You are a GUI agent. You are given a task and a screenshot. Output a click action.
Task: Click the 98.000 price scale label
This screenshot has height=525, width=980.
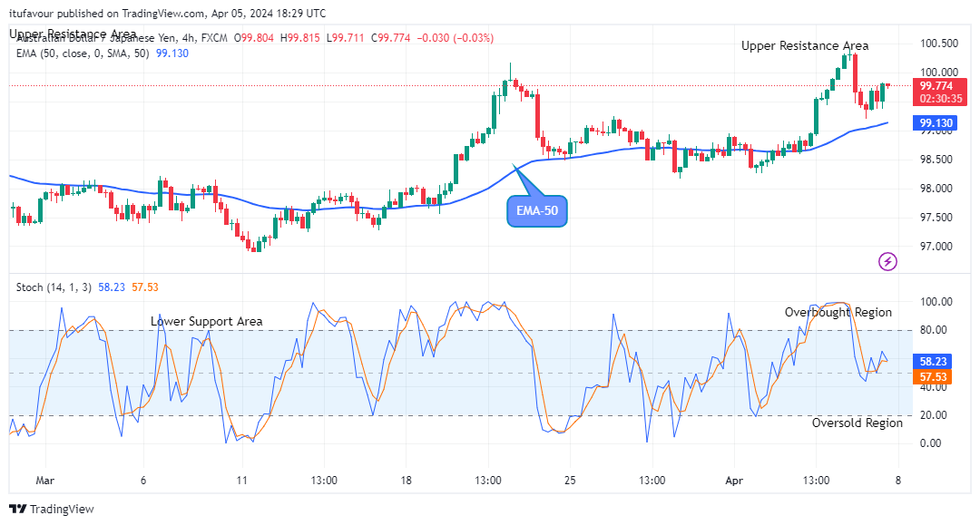936,188
